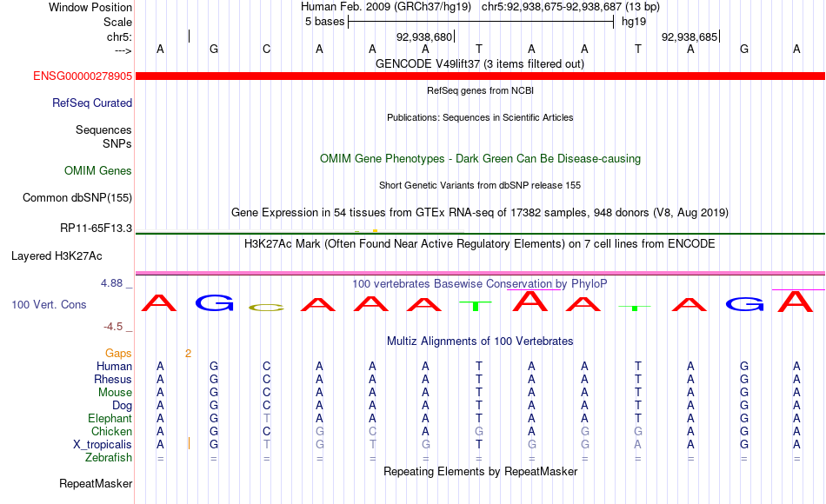Click the Chicken species row label
The image size is (826, 504).
tap(111, 432)
